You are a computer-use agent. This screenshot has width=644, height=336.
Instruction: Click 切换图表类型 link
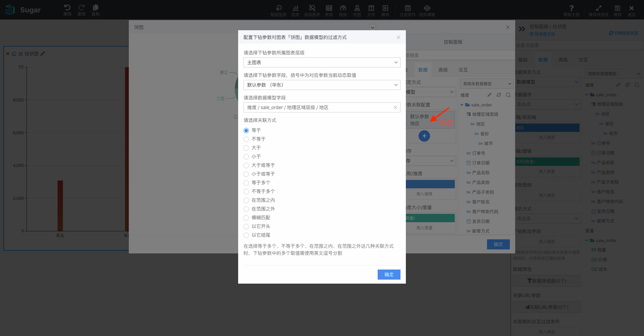[624, 33]
